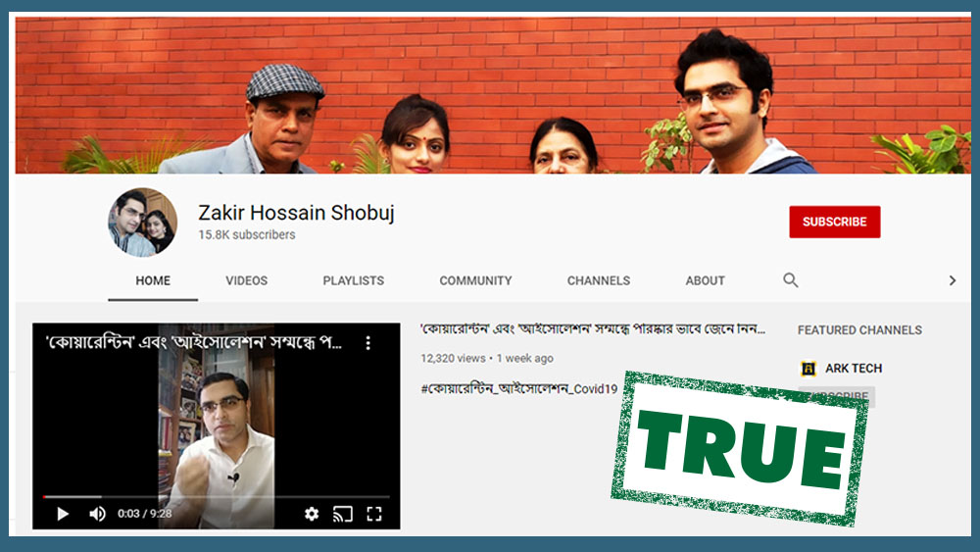Open the channel's profile picture
Image resolution: width=980 pixels, height=552 pixels.
tap(142, 223)
